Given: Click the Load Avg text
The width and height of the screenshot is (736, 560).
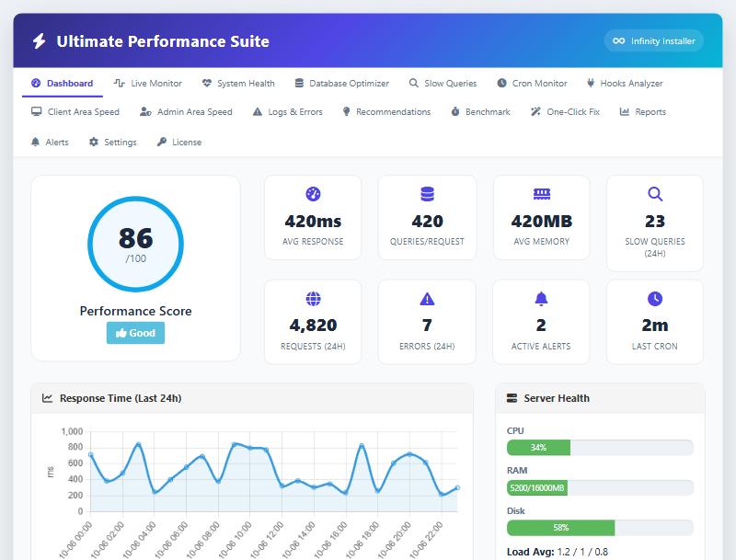Looking at the screenshot, I should pos(558,552).
